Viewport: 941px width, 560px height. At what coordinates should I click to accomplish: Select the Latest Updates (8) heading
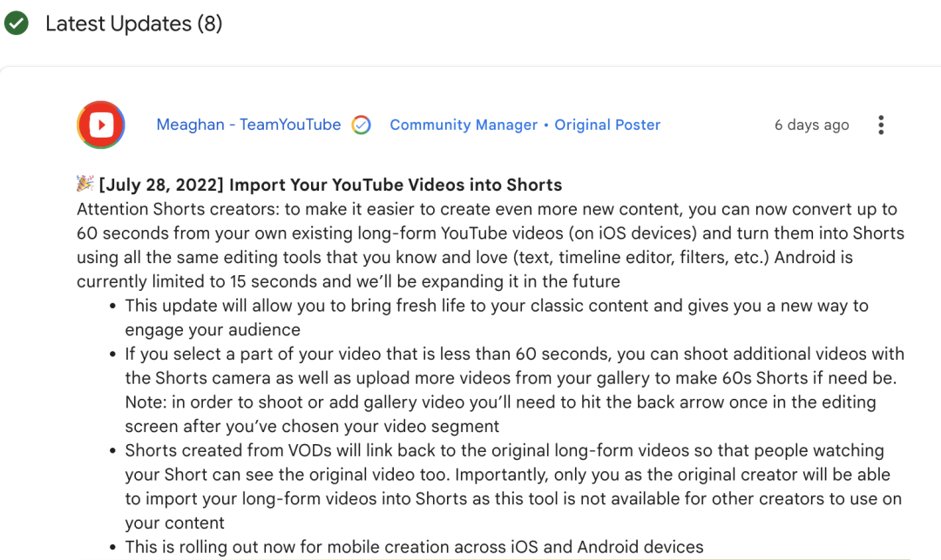pyautogui.click(x=133, y=24)
